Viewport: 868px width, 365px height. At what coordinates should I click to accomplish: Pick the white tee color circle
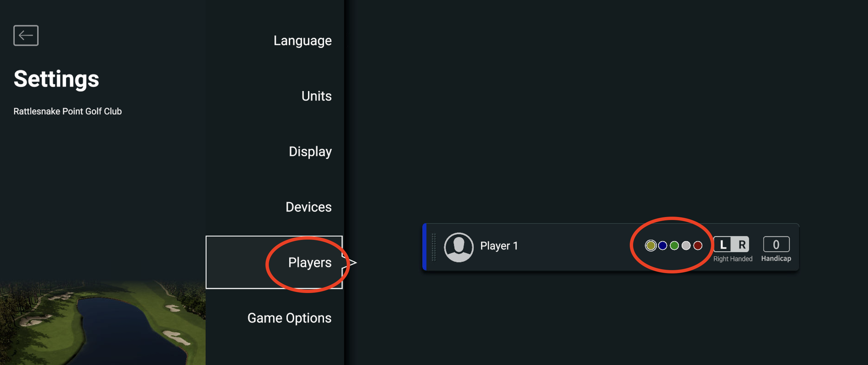point(686,246)
